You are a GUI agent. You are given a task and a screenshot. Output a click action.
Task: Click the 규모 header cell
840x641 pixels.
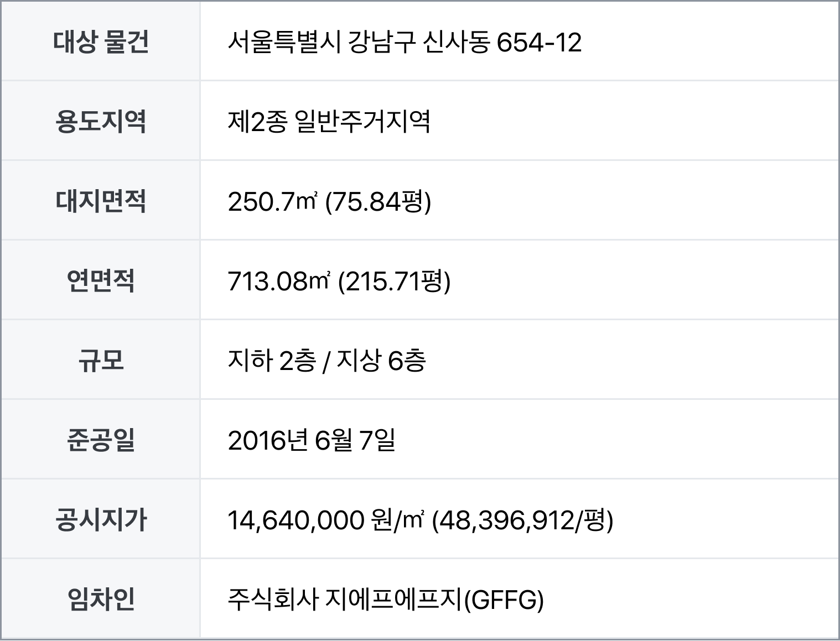[x=101, y=359]
